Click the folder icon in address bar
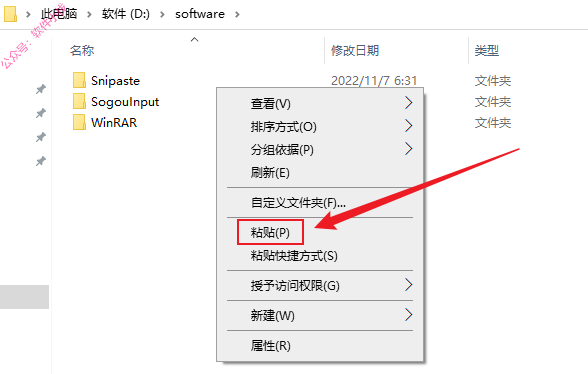The image size is (588, 374). (x=10, y=14)
